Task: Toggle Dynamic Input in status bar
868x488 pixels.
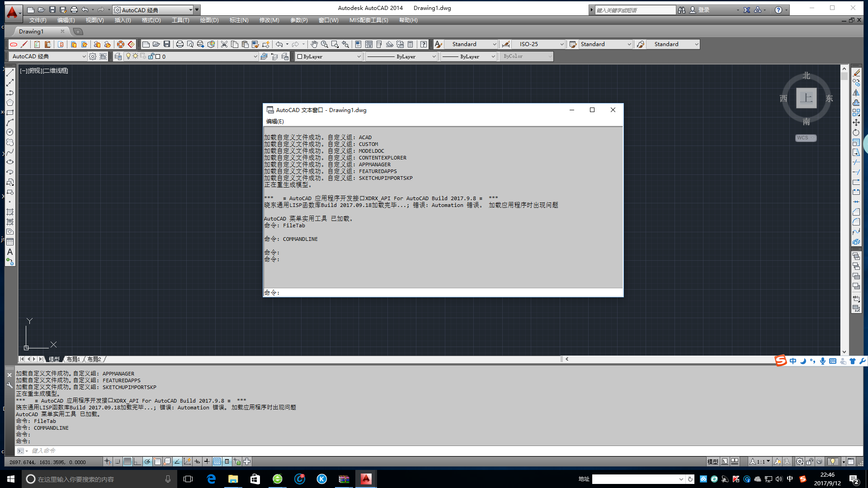Action: point(197,461)
